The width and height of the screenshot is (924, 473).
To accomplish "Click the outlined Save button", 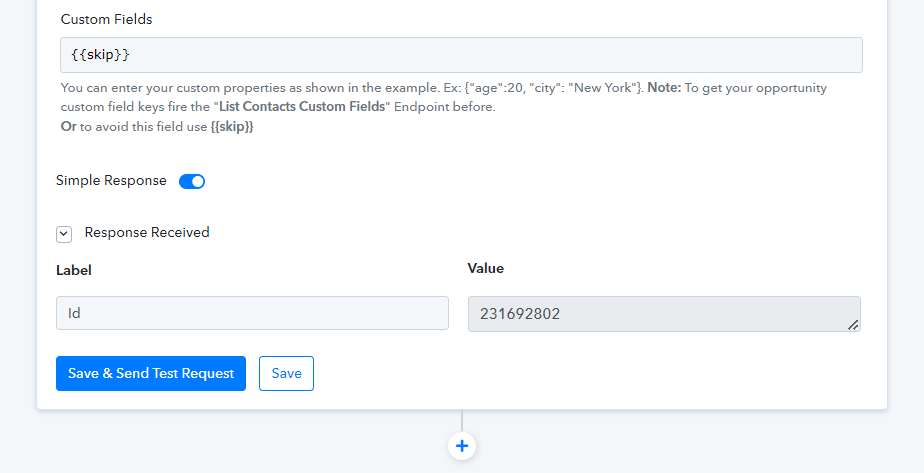I will tap(286, 373).
